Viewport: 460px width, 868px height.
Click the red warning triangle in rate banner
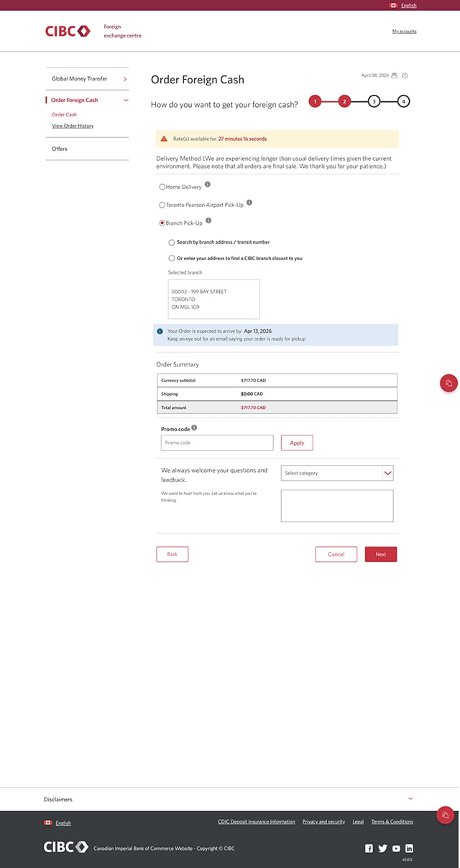click(x=165, y=139)
